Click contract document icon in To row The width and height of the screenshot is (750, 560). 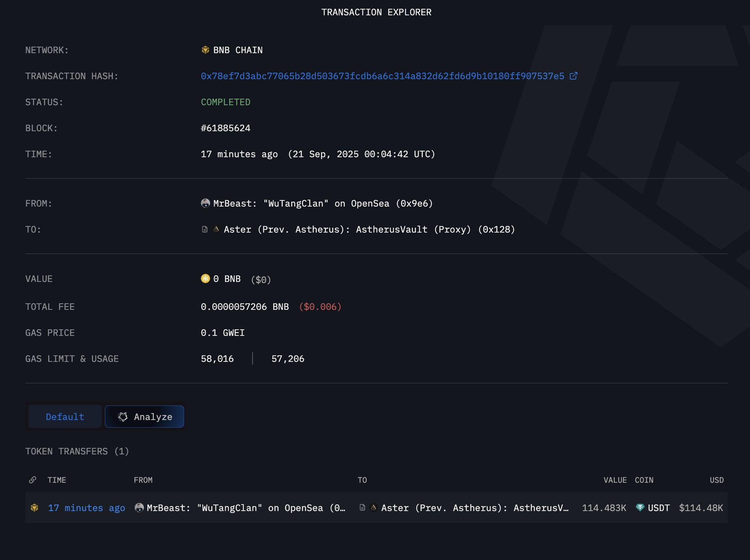[x=205, y=230]
